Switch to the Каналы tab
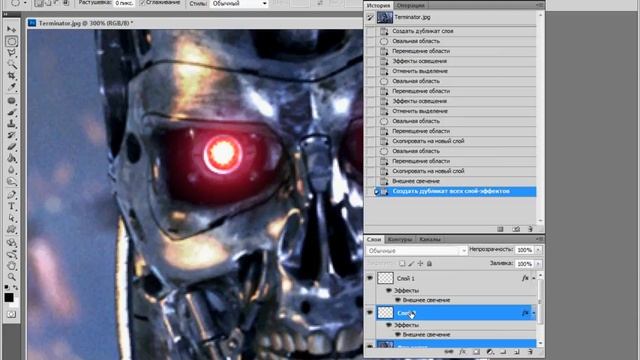Screen dimensions: 640x360 point(430,239)
